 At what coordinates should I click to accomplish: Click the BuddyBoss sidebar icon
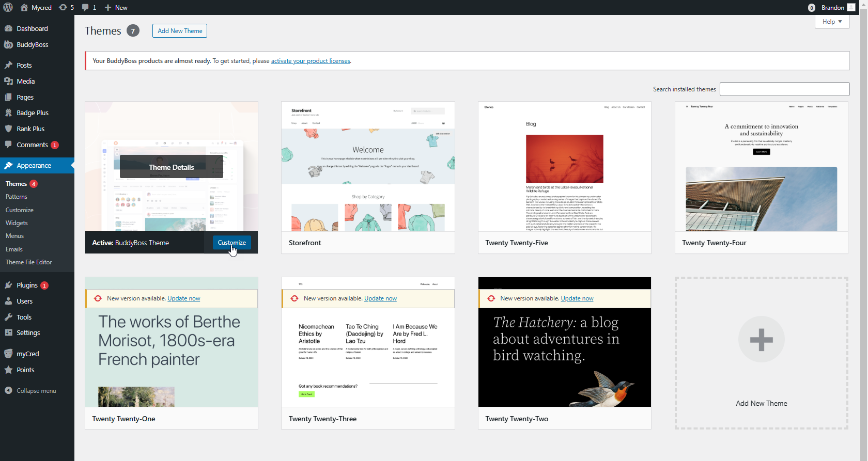(x=8, y=44)
